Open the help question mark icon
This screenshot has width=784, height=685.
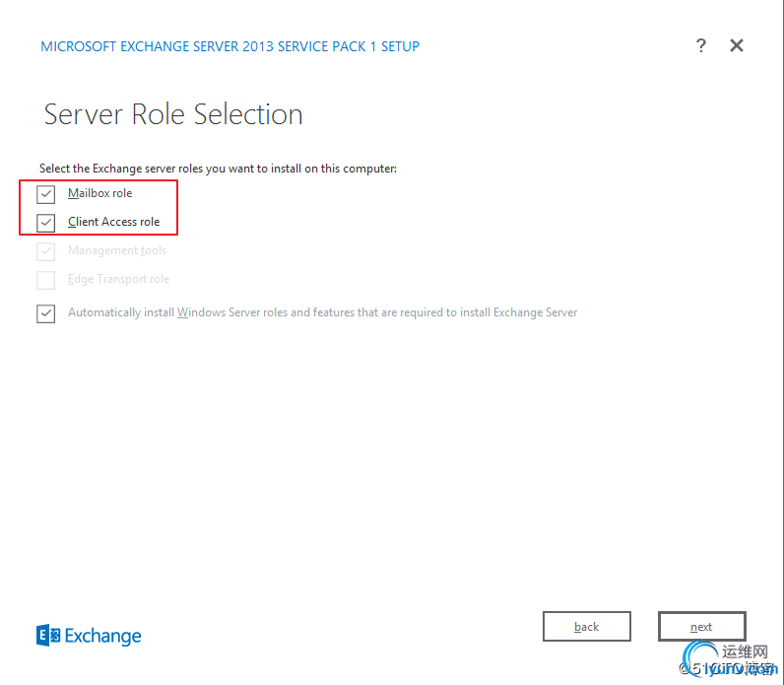point(701,45)
